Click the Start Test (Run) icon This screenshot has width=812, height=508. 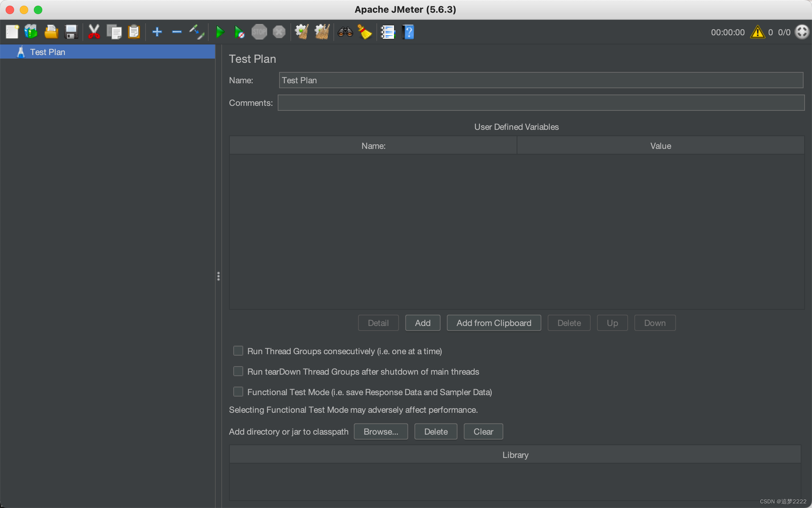pyautogui.click(x=219, y=32)
